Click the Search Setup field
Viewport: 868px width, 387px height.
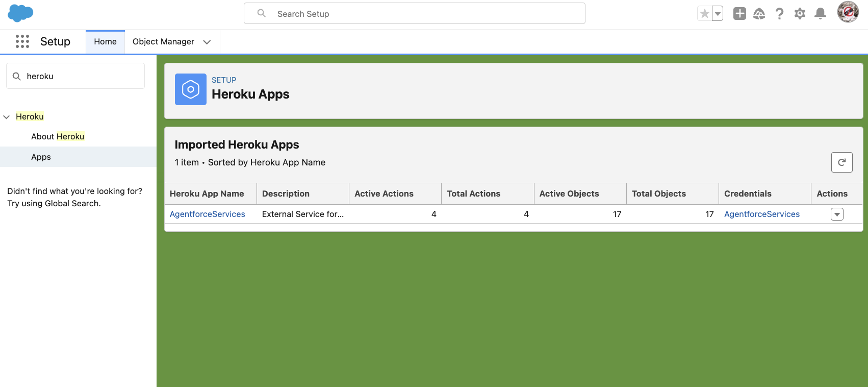click(x=415, y=14)
